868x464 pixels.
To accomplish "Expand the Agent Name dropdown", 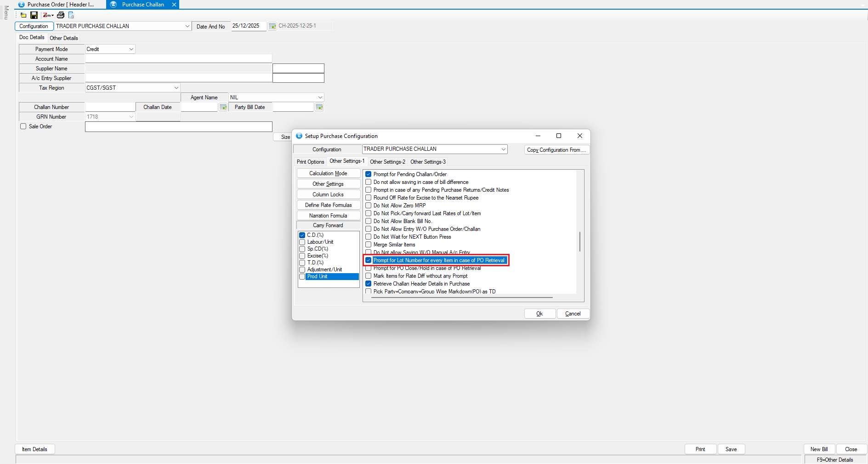I will coord(320,97).
